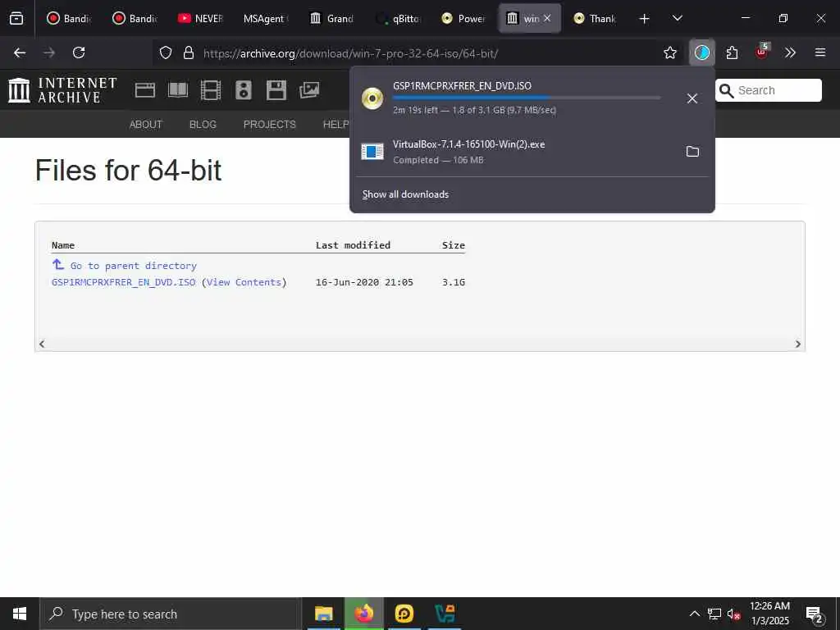The height and width of the screenshot is (630, 840).
Task: Click the GSP1RMCPRXFRER_EN_DVD.ISO file link
Action: tap(124, 282)
